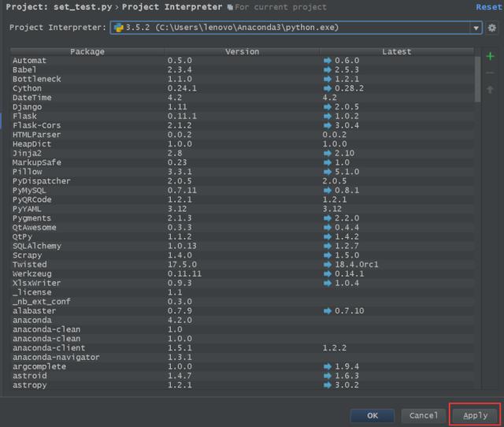The width and height of the screenshot is (504, 427).
Task: Click the upgrade package up-arrow icon
Action: 490,89
